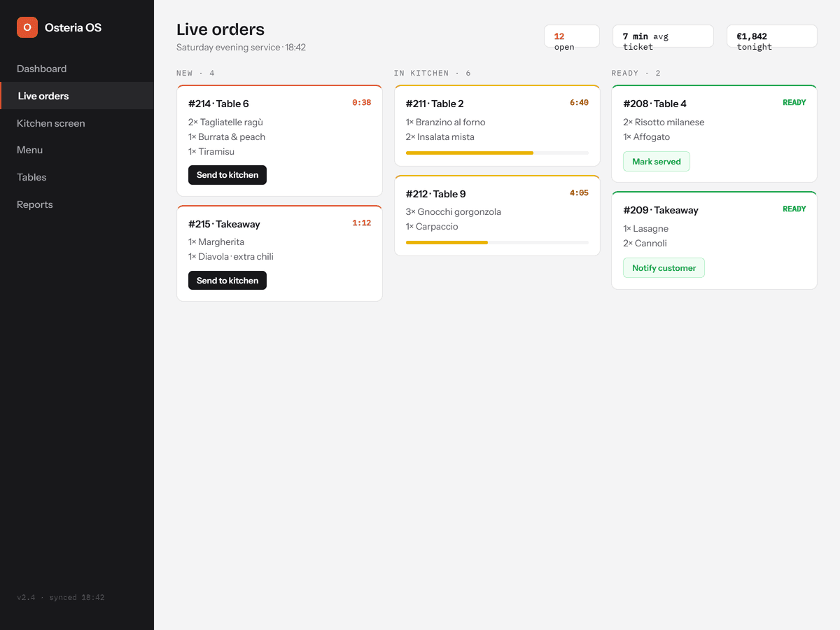Image resolution: width=840 pixels, height=630 pixels.
Task: Select the 1× Branzino al forno item
Action: tap(446, 122)
